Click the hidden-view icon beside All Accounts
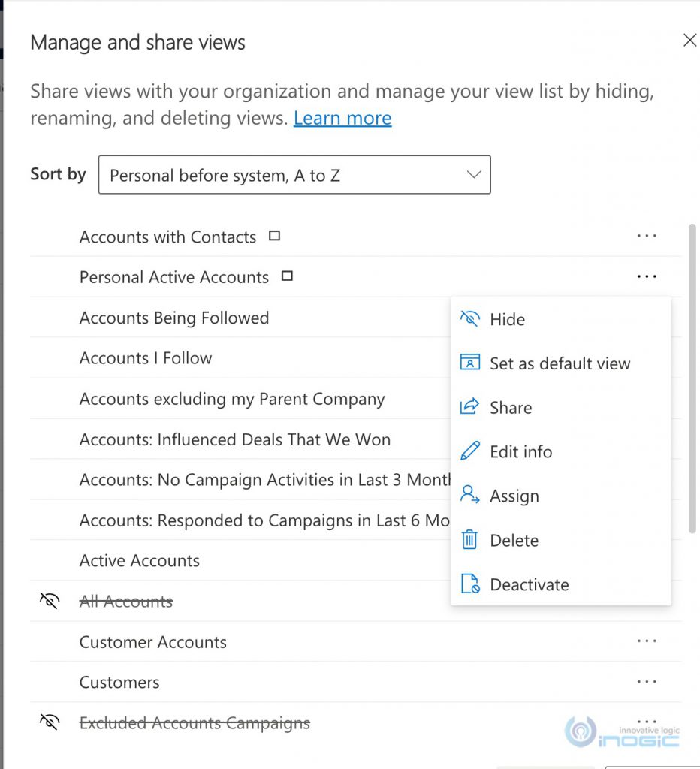This screenshot has height=769, width=700. pyautogui.click(x=49, y=601)
